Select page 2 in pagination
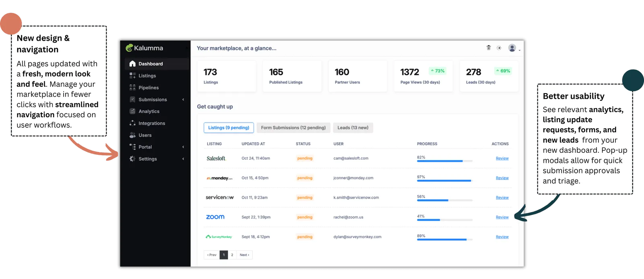 (x=232, y=255)
